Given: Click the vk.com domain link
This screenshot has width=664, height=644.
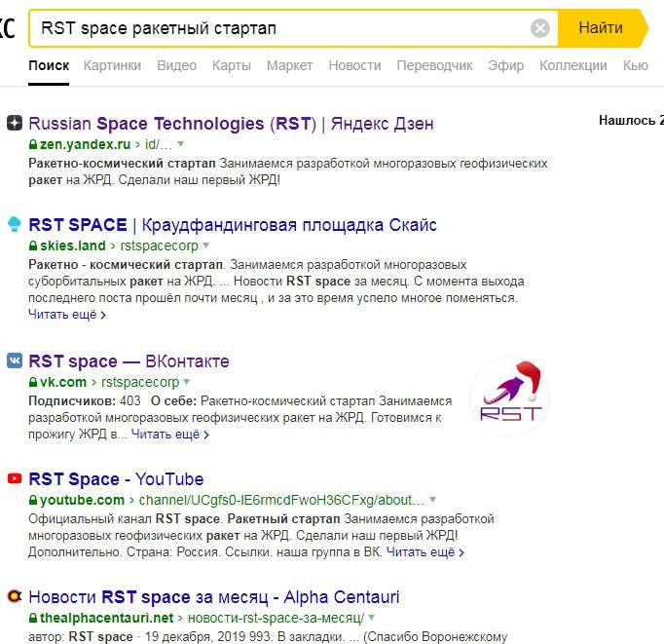Looking at the screenshot, I should [63, 382].
